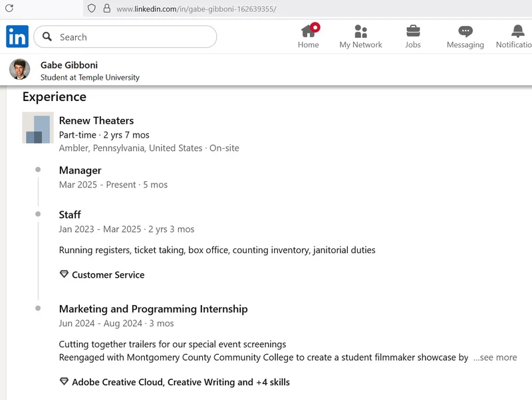Open the Notifications bell icon

pos(517,31)
